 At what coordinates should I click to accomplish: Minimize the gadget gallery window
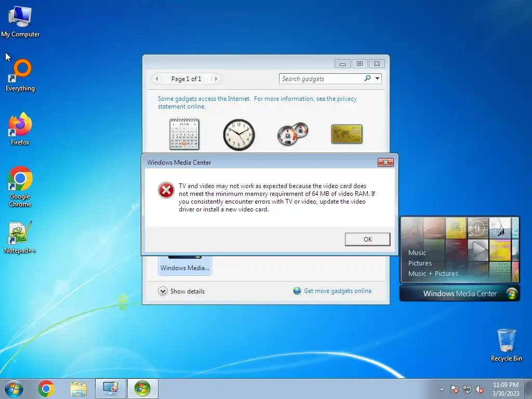click(x=343, y=64)
